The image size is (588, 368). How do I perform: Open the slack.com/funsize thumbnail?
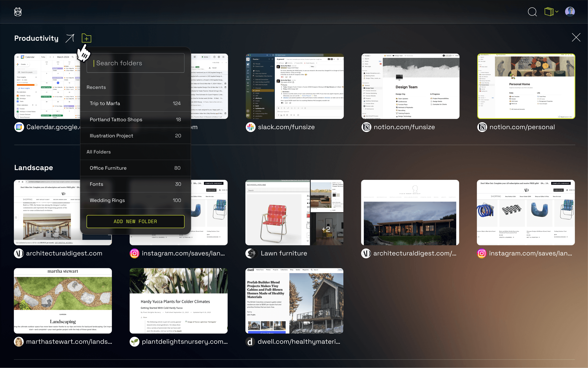click(x=295, y=86)
